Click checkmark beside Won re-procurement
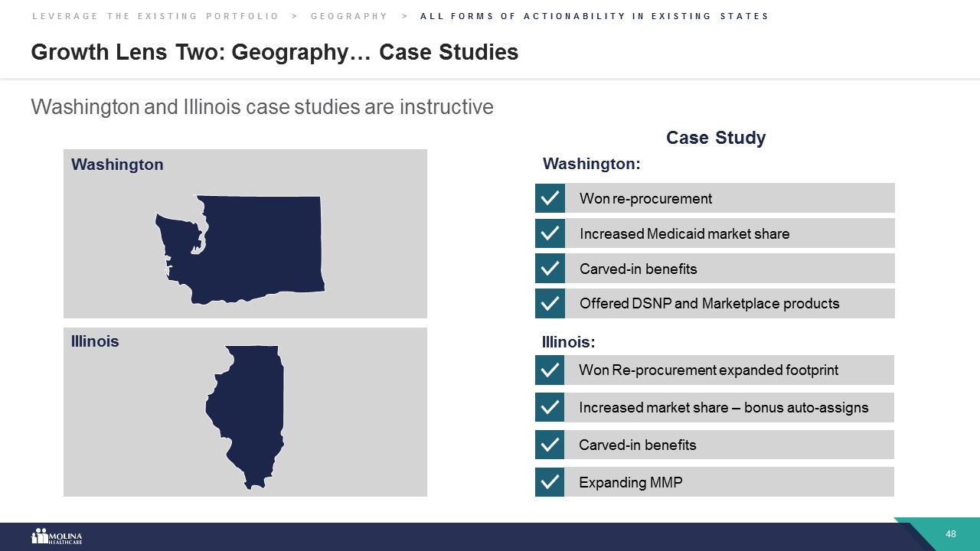980x551 pixels. [550, 198]
